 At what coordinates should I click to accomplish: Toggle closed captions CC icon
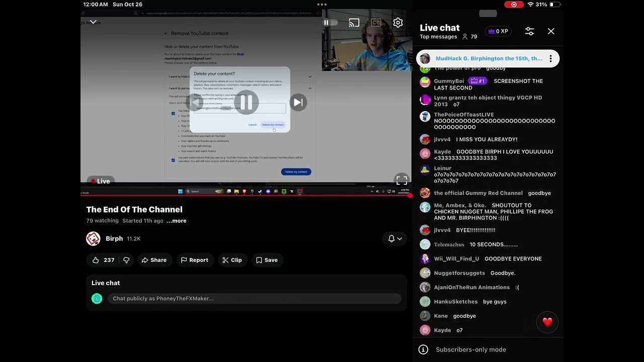tap(376, 23)
